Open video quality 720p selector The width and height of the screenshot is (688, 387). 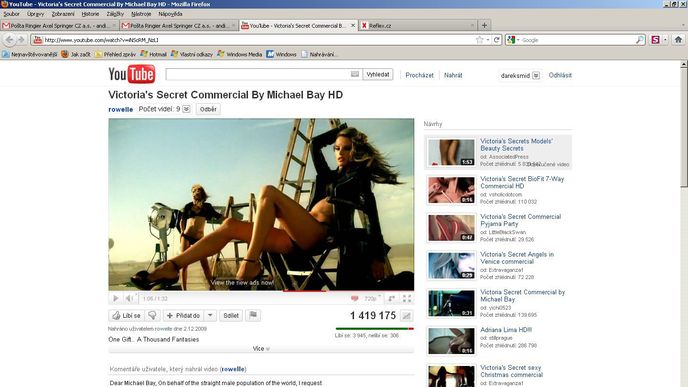[x=372, y=298]
